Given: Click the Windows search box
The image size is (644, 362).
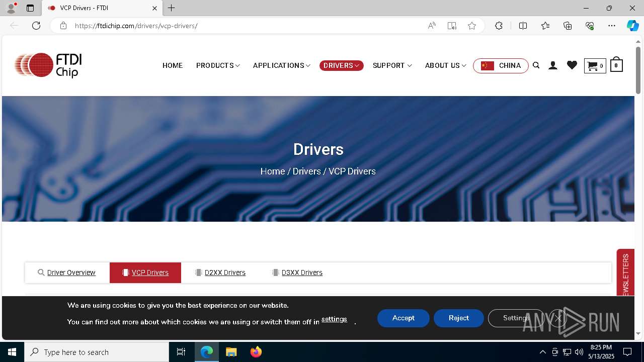Looking at the screenshot, I should click(x=97, y=352).
